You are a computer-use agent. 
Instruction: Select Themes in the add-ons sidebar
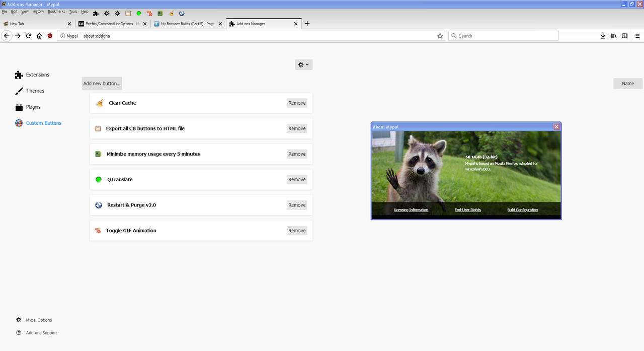(x=30, y=91)
